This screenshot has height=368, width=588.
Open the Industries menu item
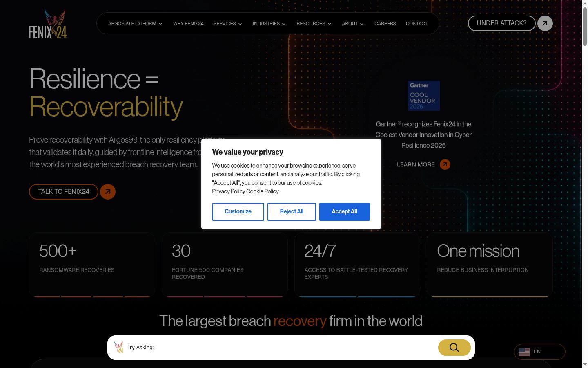click(266, 24)
